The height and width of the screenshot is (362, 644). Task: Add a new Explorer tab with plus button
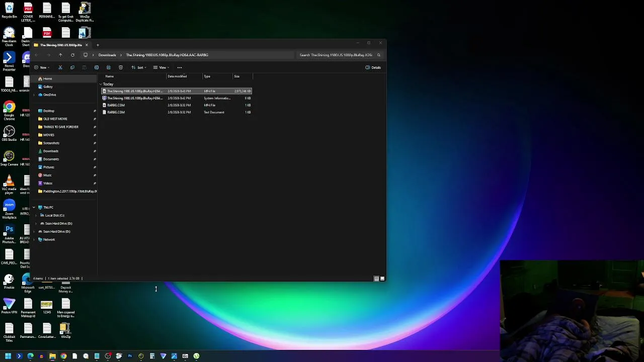tap(98, 45)
